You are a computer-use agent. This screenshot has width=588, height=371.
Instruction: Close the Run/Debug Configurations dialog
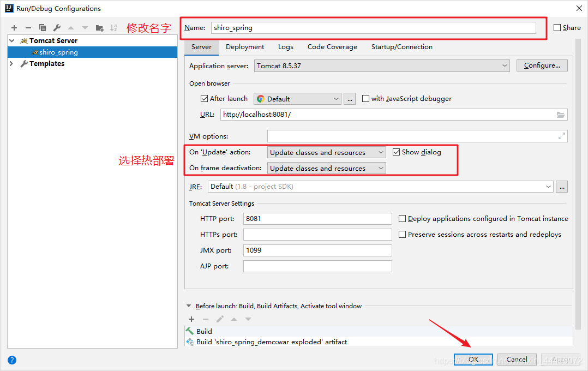579,8
